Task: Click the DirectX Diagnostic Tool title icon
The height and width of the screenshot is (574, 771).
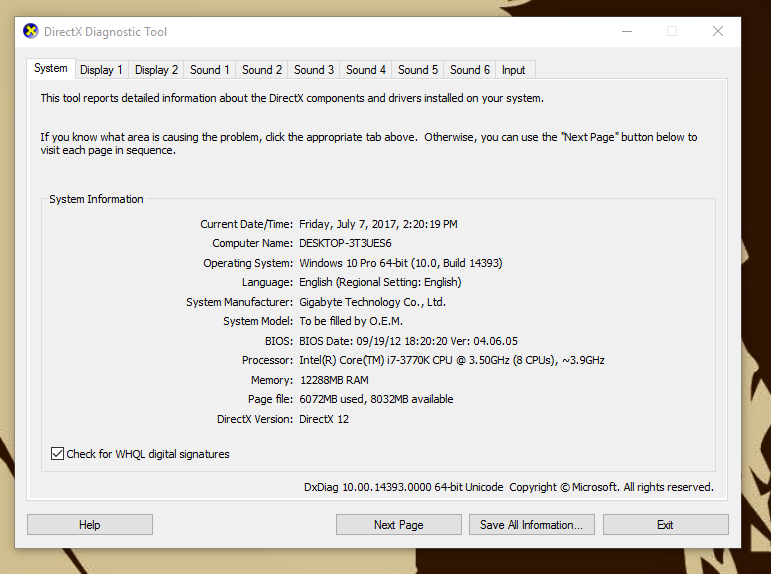Action: click(x=30, y=31)
